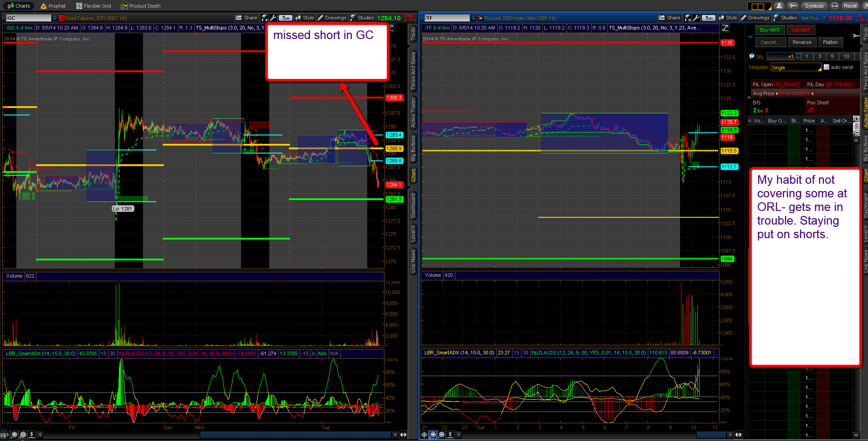Open /GC chart settings wrench

coord(273,18)
